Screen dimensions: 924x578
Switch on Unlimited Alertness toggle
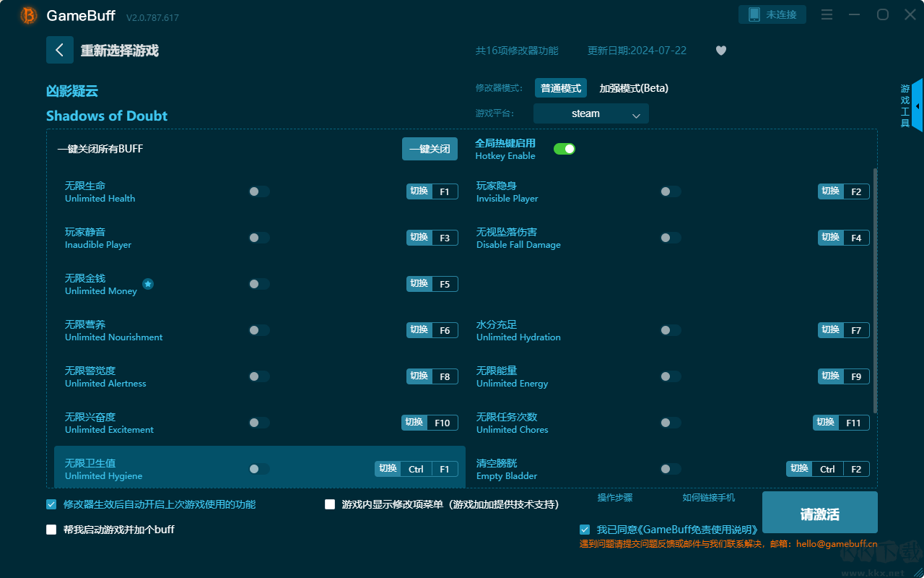(x=259, y=376)
